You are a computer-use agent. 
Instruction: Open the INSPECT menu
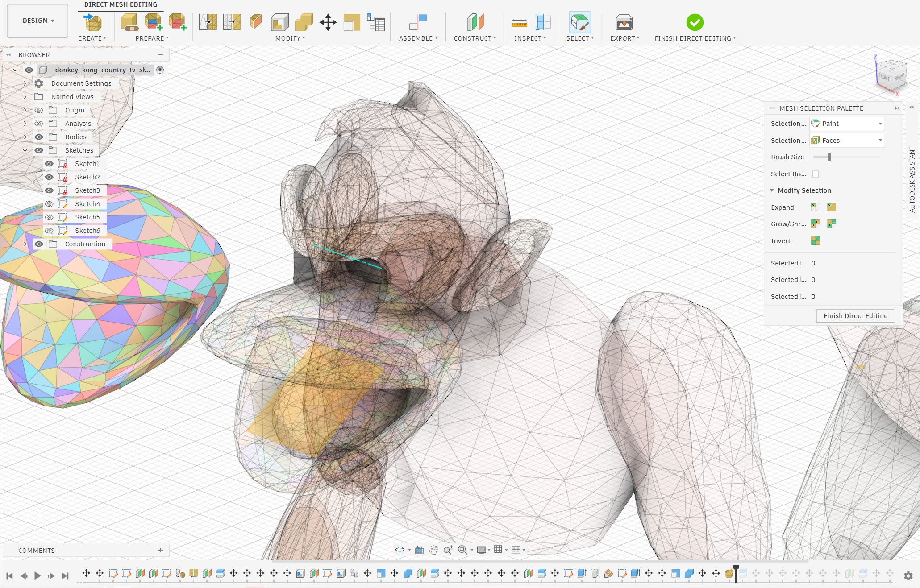(x=530, y=38)
